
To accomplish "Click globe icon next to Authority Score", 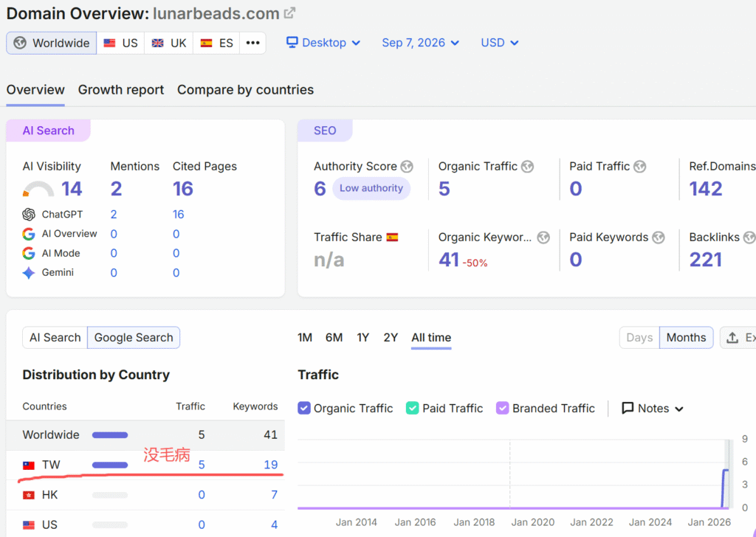I will pyautogui.click(x=407, y=167).
